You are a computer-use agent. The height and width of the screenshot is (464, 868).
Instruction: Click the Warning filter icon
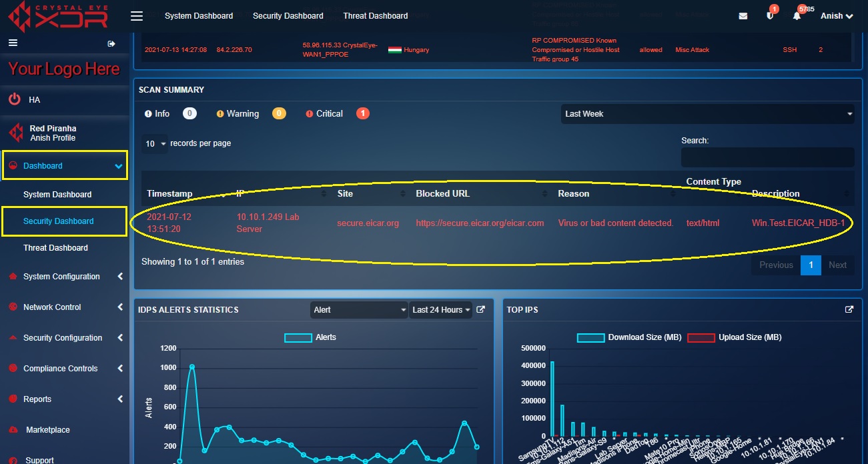[220, 114]
